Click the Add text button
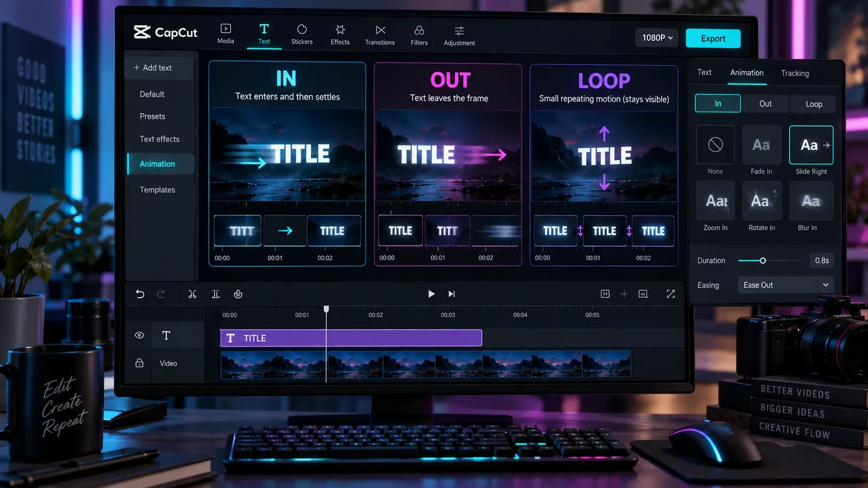 pos(159,68)
